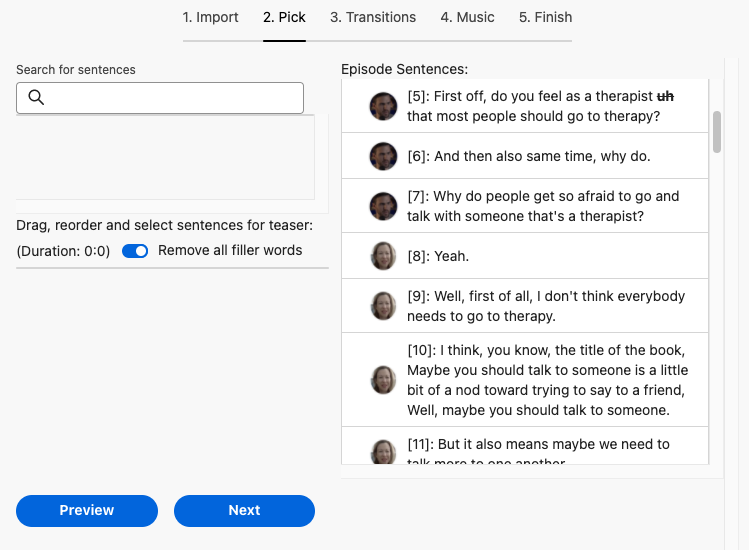Image resolution: width=749 pixels, height=550 pixels.
Task: Click speaker avatar on sentence 9
Action: (383, 306)
